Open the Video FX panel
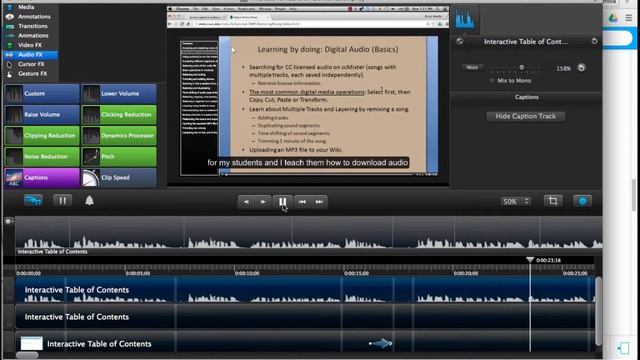The width and height of the screenshot is (640, 360). (29, 45)
